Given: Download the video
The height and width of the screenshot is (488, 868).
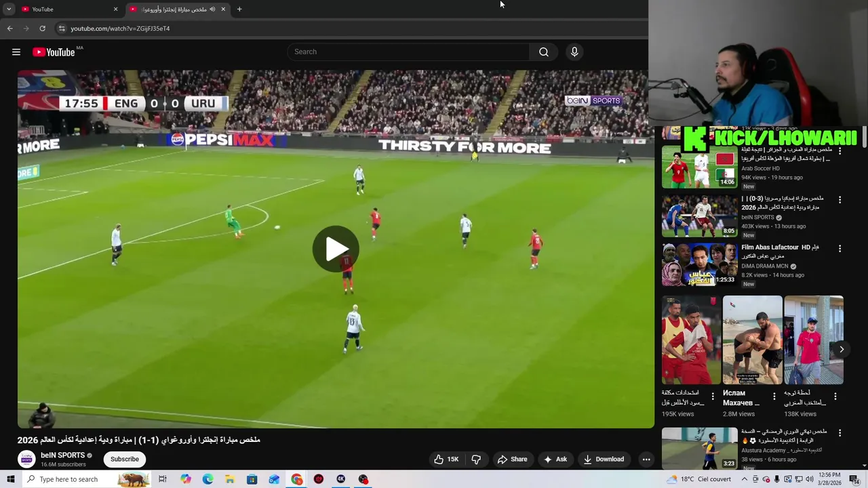Looking at the screenshot, I should coord(604,459).
